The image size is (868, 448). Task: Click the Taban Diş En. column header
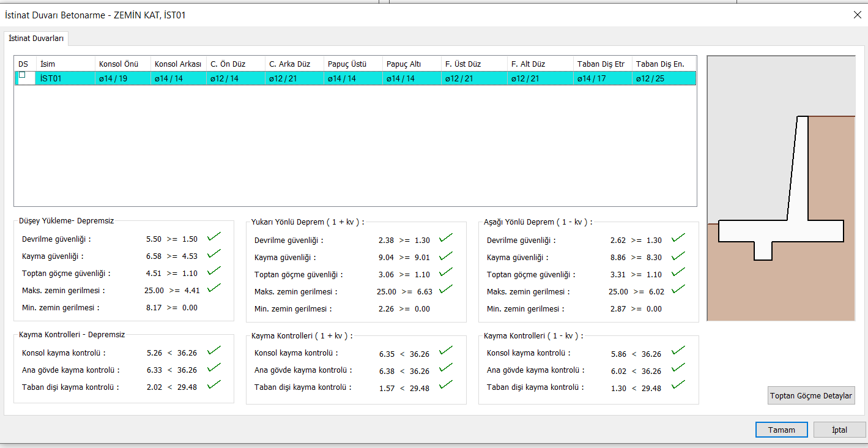pyautogui.click(x=664, y=64)
